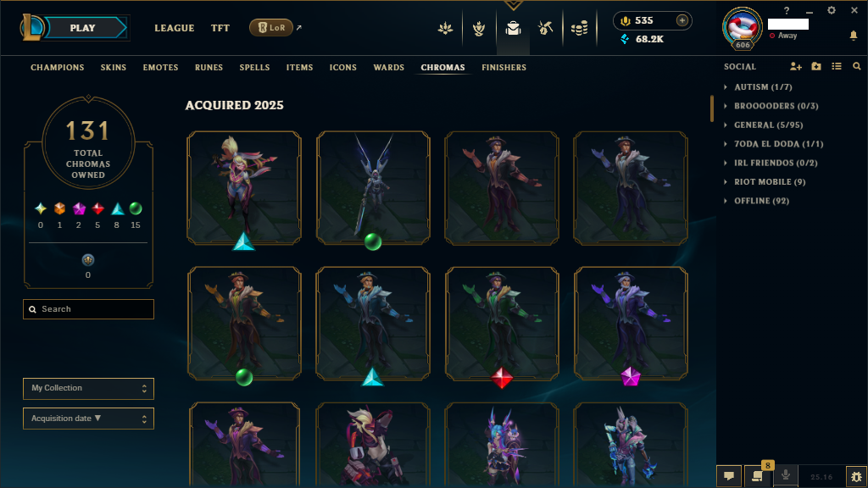Click the bug report icon
Viewport: 868px width, 488px height.
(x=856, y=476)
